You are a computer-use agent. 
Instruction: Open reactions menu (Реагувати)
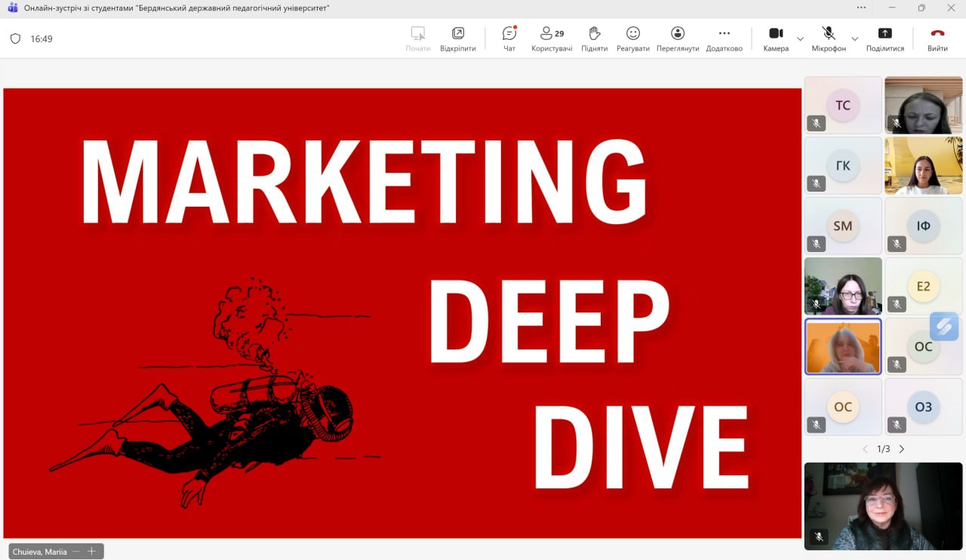[632, 38]
